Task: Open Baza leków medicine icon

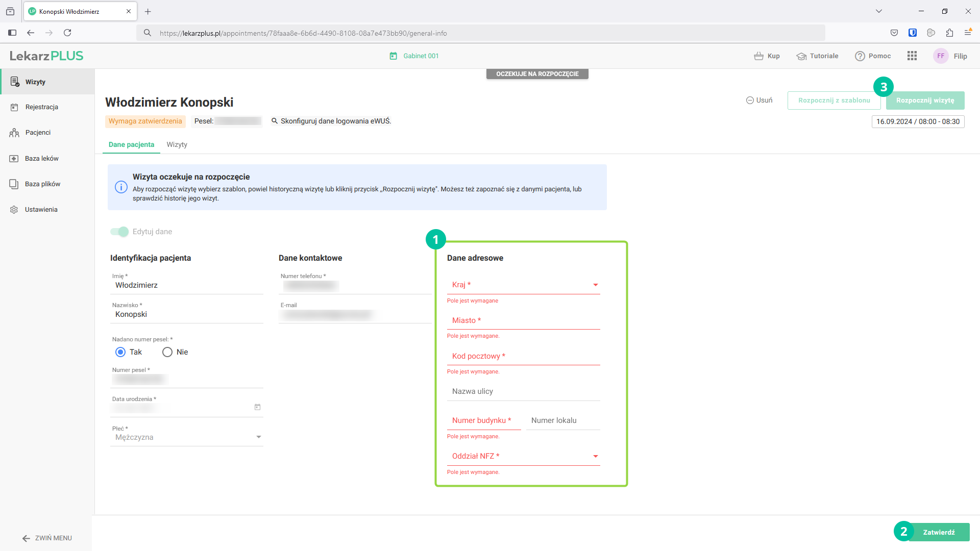Action: tap(14, 159)
